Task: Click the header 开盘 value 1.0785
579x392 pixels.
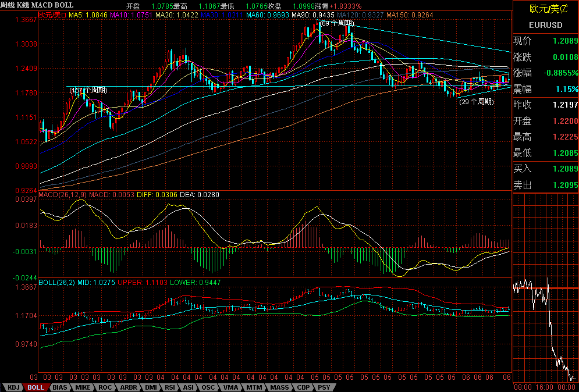Action: coord(162,6)
